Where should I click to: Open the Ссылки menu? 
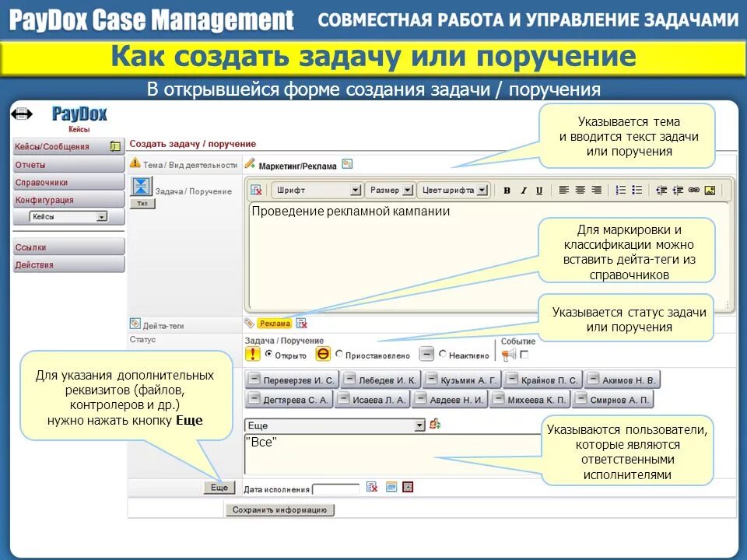point(68,247)
